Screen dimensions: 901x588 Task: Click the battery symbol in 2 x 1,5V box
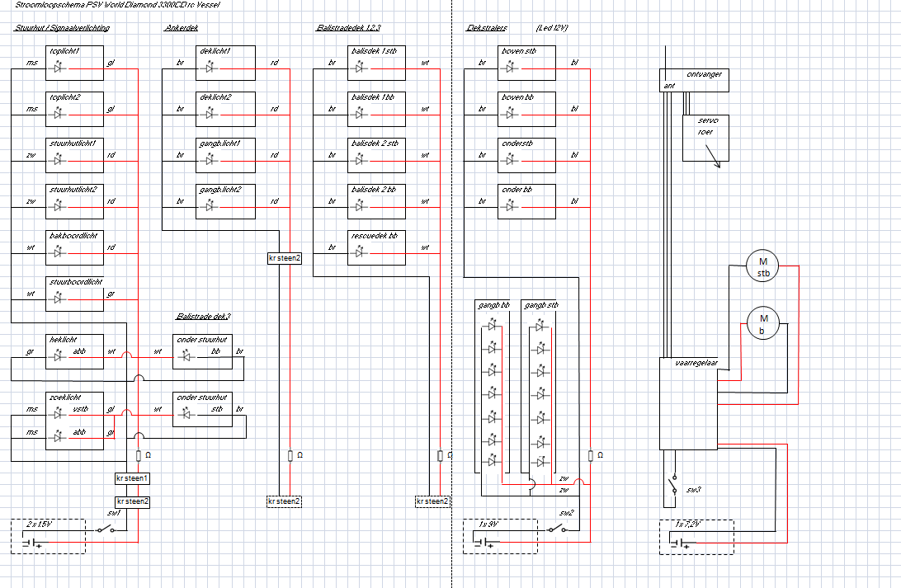[x=32, y=542]
